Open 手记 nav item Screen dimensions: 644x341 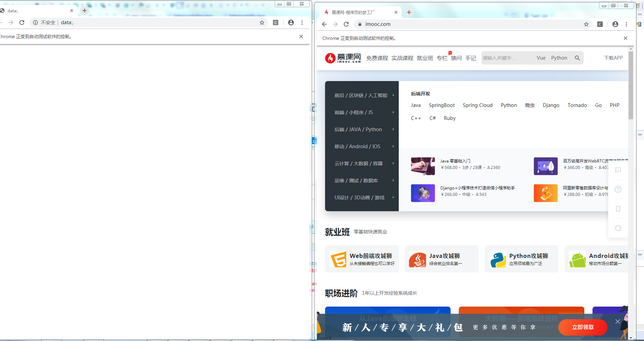(471, 58)
